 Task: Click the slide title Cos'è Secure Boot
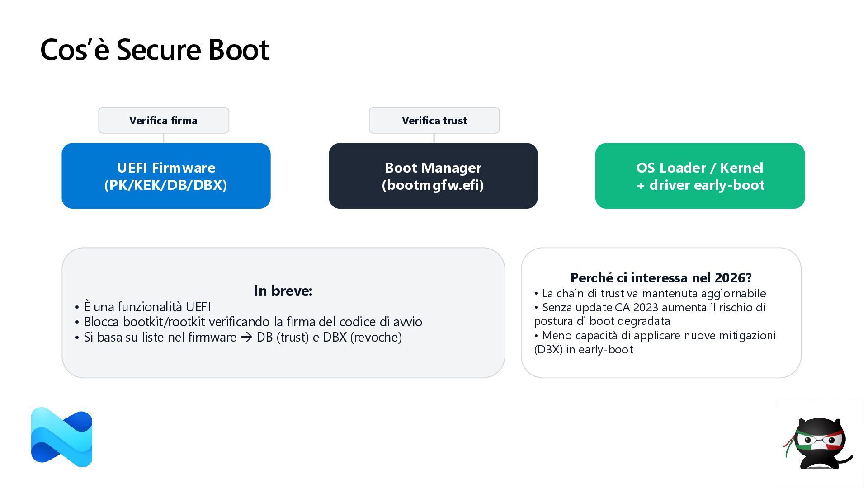155,49
